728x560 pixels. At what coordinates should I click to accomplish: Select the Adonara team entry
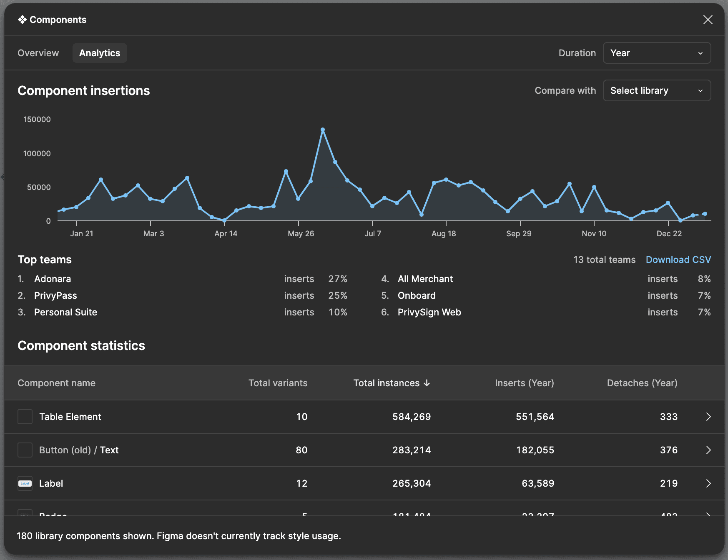[x=53, y=279]
